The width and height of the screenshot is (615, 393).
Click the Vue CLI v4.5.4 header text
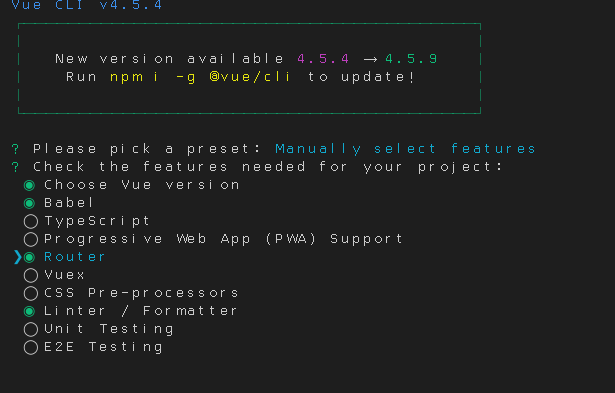tap(87, 5)
